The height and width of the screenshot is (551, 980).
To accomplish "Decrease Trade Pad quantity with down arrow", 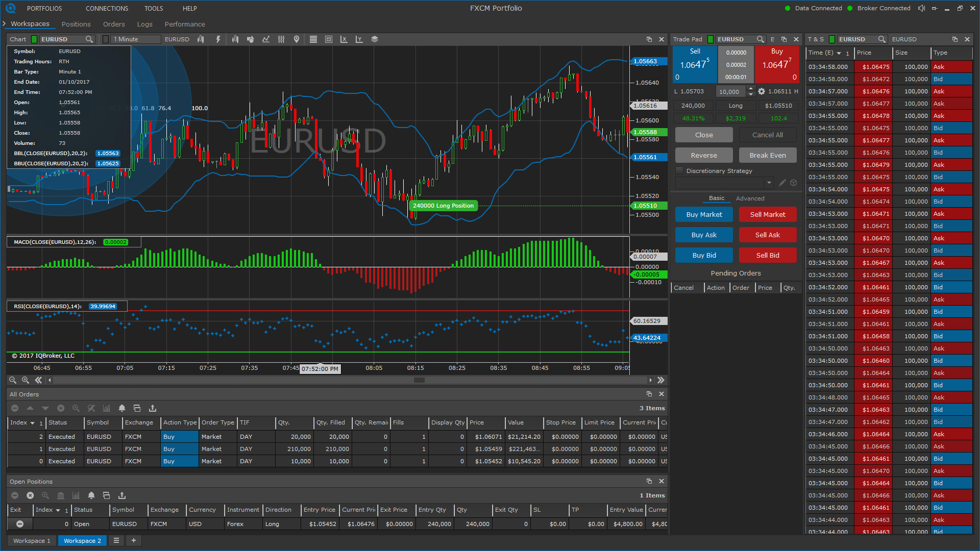I will (x=751, y=94).
